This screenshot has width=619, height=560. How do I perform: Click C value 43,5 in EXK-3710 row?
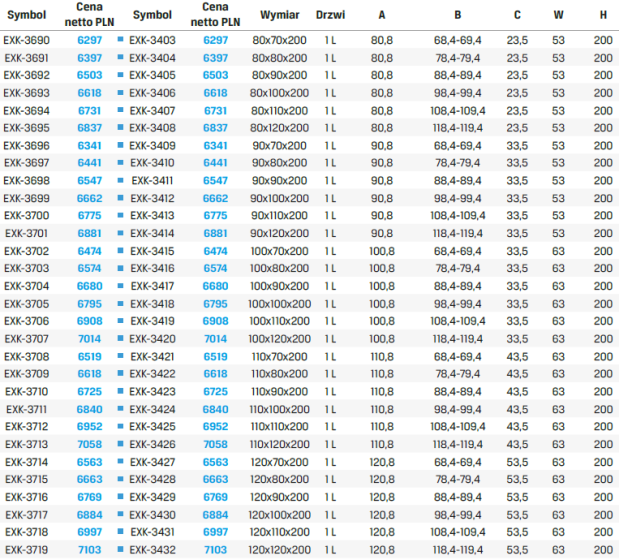coord(517,391)
